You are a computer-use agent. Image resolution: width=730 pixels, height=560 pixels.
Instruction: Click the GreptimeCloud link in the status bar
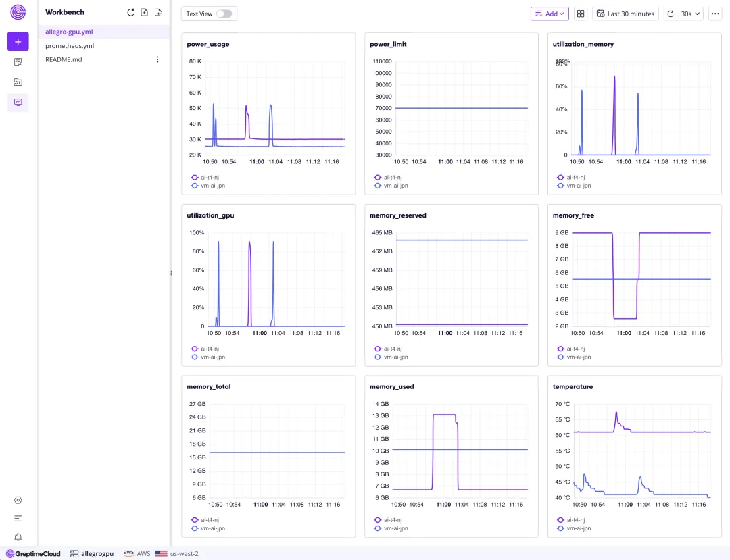pos(32,553)
